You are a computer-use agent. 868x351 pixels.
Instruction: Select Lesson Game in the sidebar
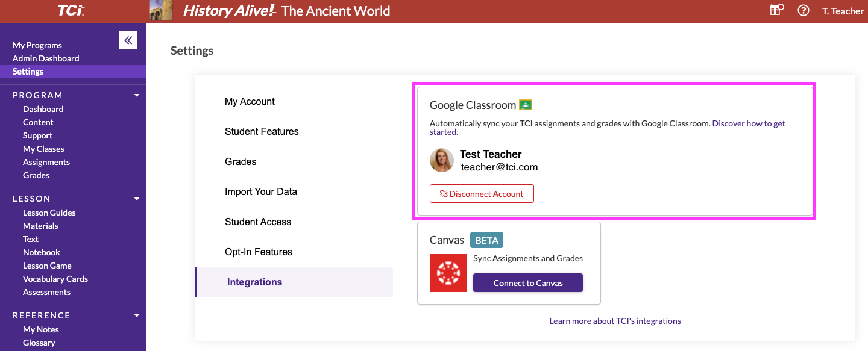(47, 265)
